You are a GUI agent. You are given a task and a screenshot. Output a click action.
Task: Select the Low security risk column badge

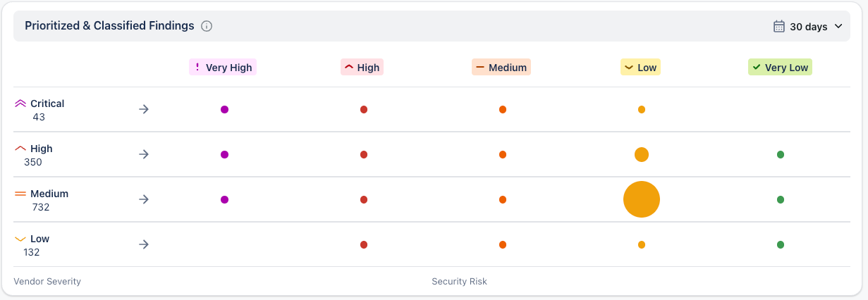[x=640, y=68]
